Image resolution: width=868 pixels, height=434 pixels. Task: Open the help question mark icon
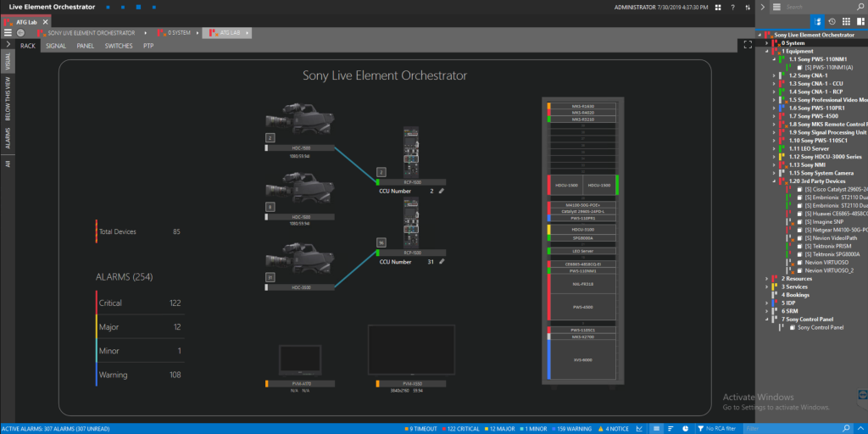tap(733, 7)
